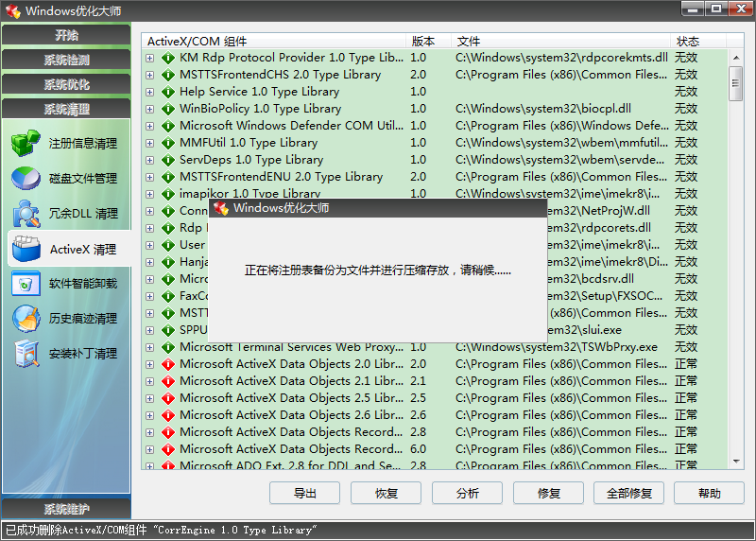
Task: Open 注册信息清理 registry cleanup icon
Action: point(26,144)
